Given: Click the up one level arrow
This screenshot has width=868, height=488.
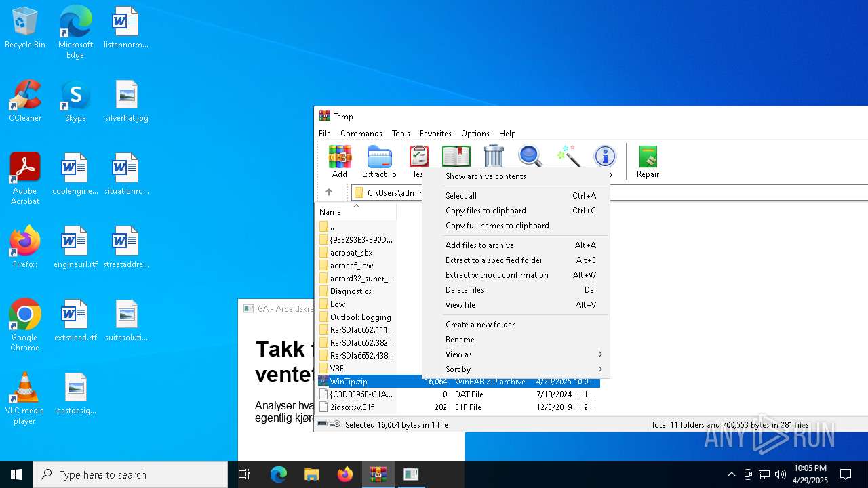Looking at the screenshot, I should [329, 192].
